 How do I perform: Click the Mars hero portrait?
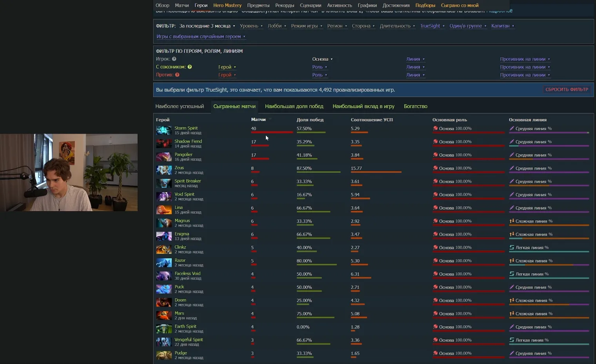tap(164, 315)
